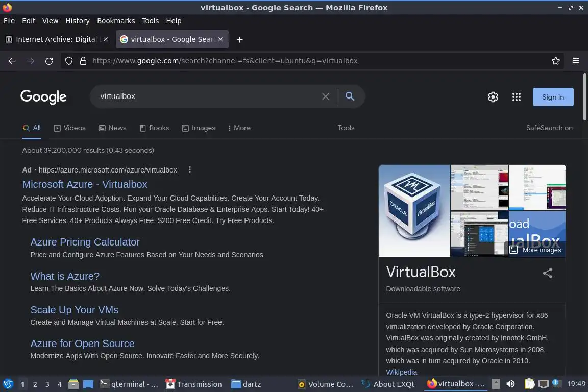
Task: Click the Sign in button
Action: (x=553, y=97)
